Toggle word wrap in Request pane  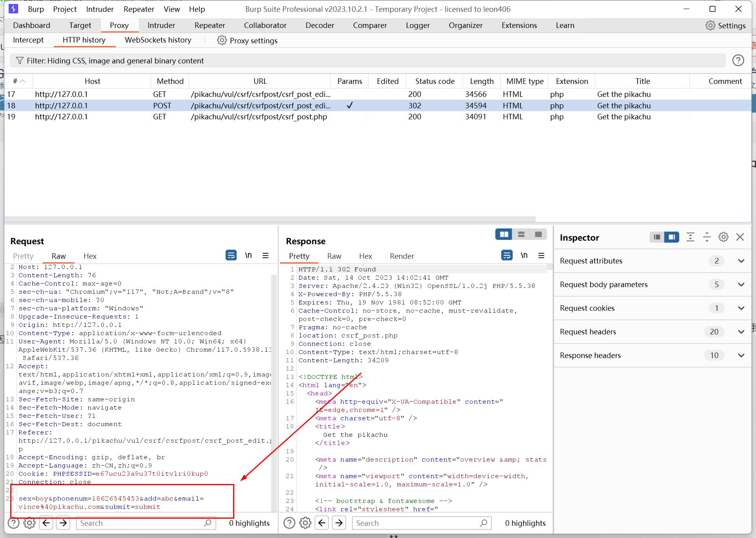(x=231, y=255)
